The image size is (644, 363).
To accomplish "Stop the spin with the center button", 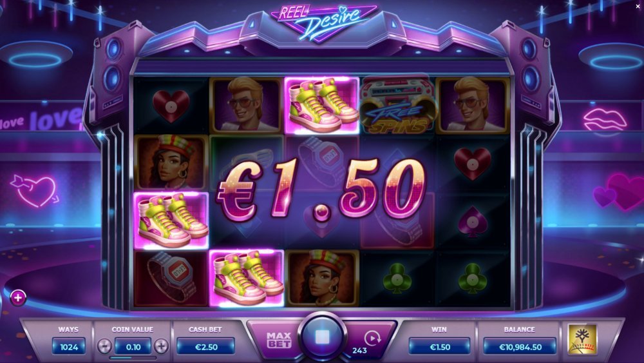I will pos(322,337).
